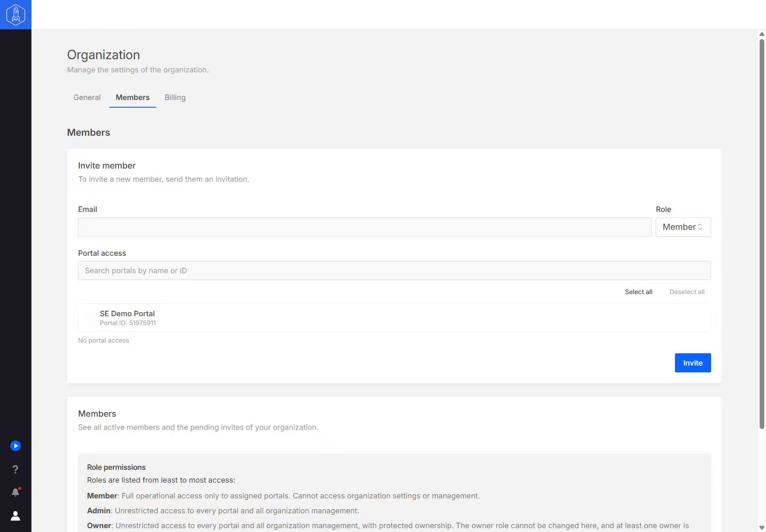Select the Members tab
The image size is (766, 532).
133,97
